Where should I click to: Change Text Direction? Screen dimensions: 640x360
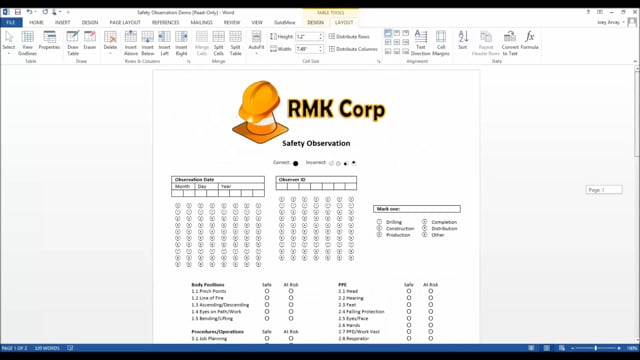point(420,42)
